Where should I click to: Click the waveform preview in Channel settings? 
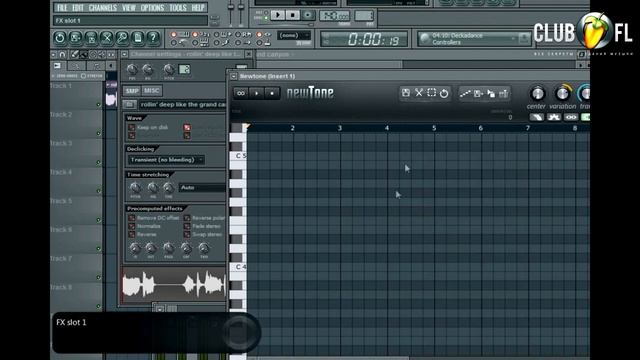point(174,284)
